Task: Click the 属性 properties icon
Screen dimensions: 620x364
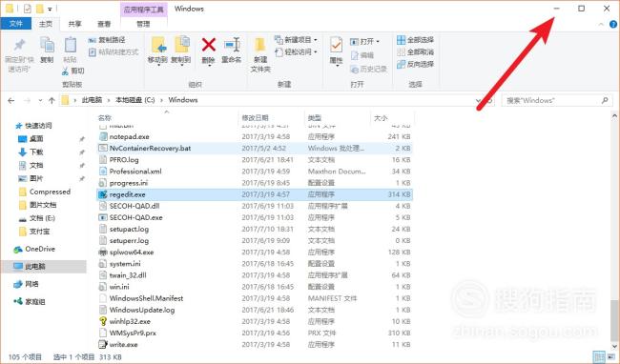Action: pos(336,45)
